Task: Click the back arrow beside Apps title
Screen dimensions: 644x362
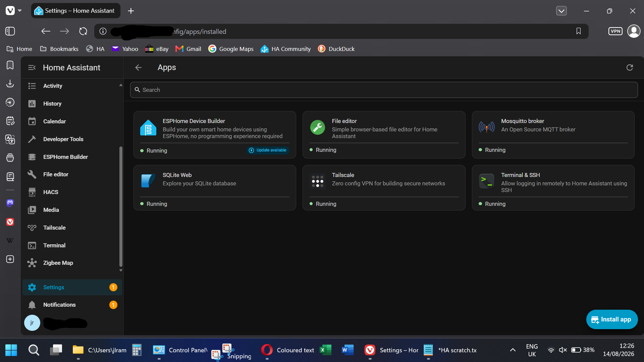Action: point(139,68)
